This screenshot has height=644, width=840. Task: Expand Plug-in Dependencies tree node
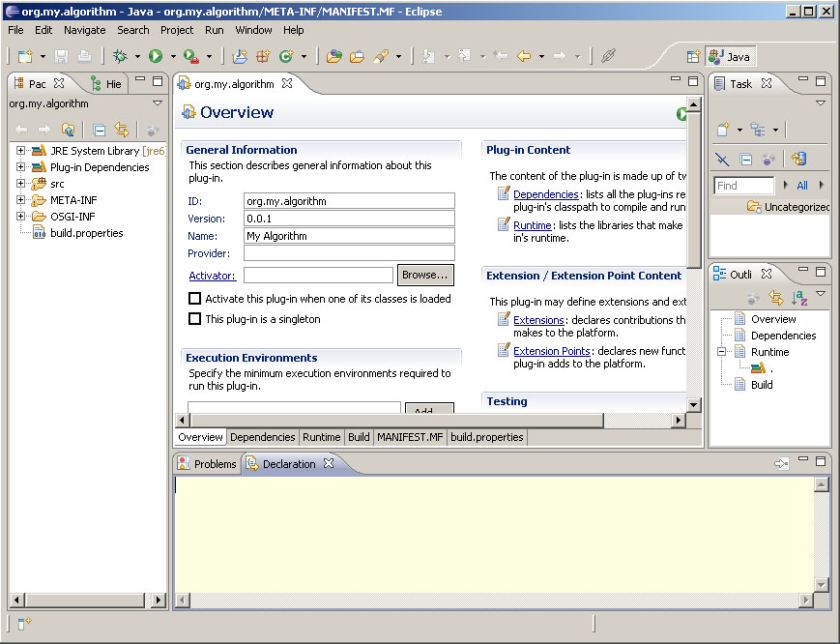(20, 166)
